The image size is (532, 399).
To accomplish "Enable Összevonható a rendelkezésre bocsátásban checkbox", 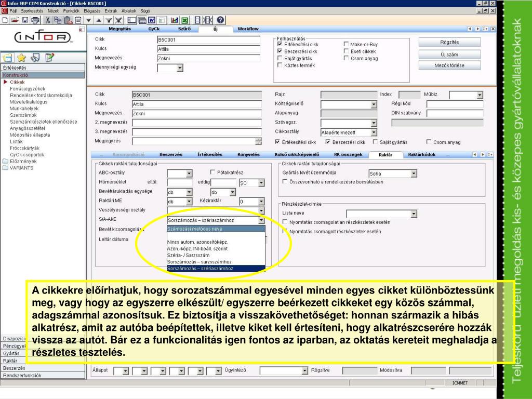I will (x=285, y=182).
